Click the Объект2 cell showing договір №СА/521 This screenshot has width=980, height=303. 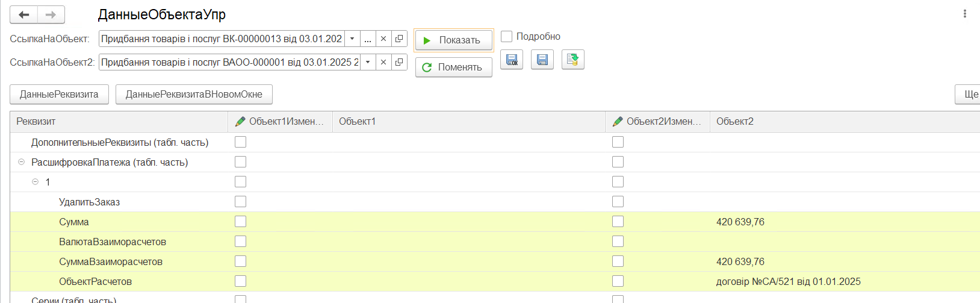[x=788, y=281]
